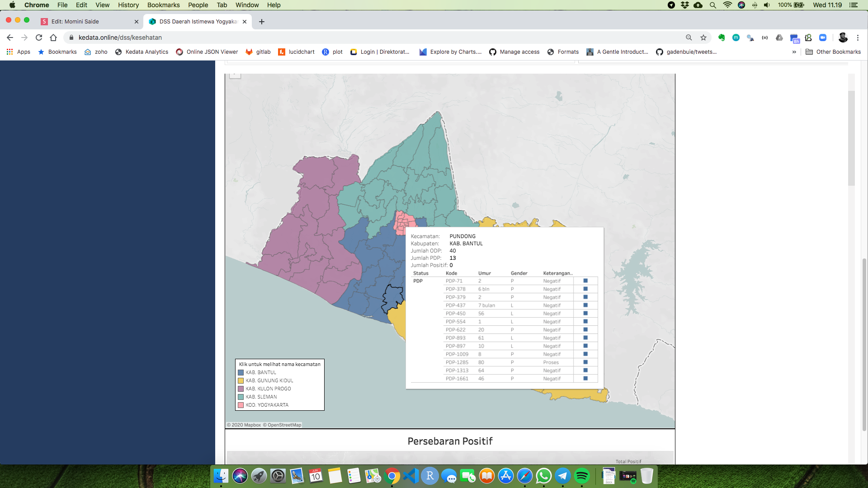The image size is (868, 488).
Task: Open the Other Bookmarks folder
Action: click(x=833, y=52)
